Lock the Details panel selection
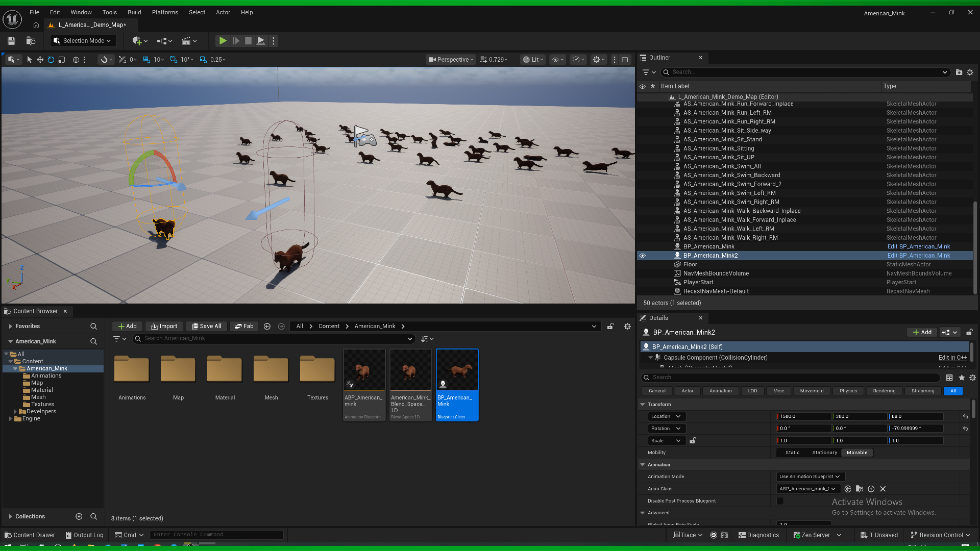980x551 pixels. [969, 332]
